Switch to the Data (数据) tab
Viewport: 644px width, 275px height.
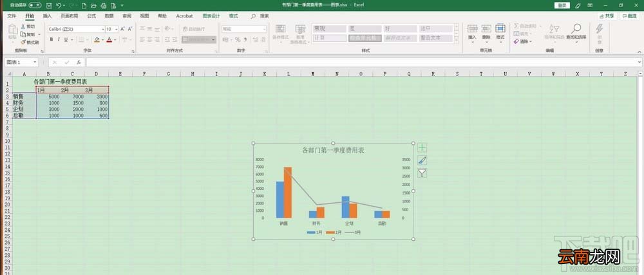coord(109,16)
